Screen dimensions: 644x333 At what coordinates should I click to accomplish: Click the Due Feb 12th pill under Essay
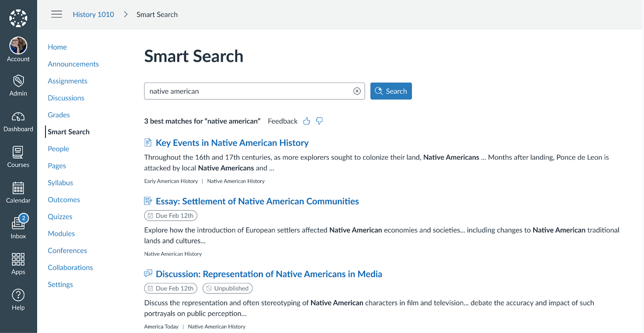tap(171, 215)
